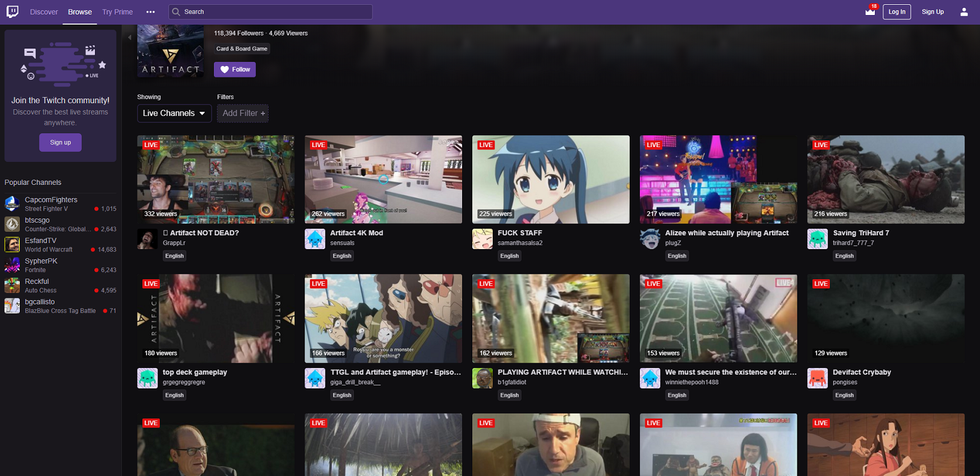Click pongises avatar icon
The height and width of the screenshot is (476, 980).
[x=817, y=378]
